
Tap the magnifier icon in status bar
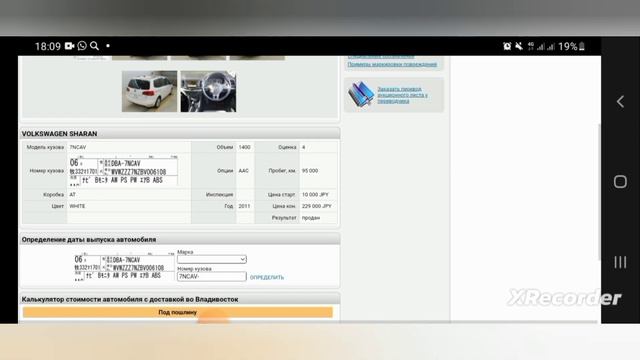pos(94,46)
